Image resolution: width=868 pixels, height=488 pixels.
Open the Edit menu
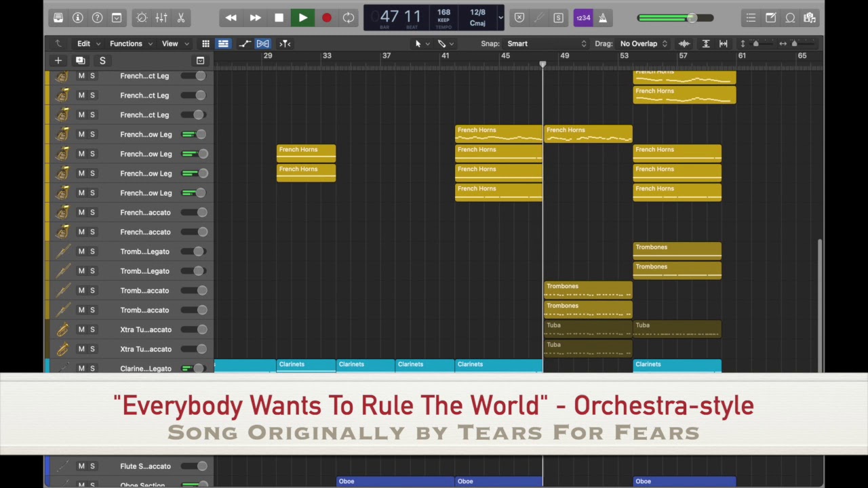(x=89, y=43)
